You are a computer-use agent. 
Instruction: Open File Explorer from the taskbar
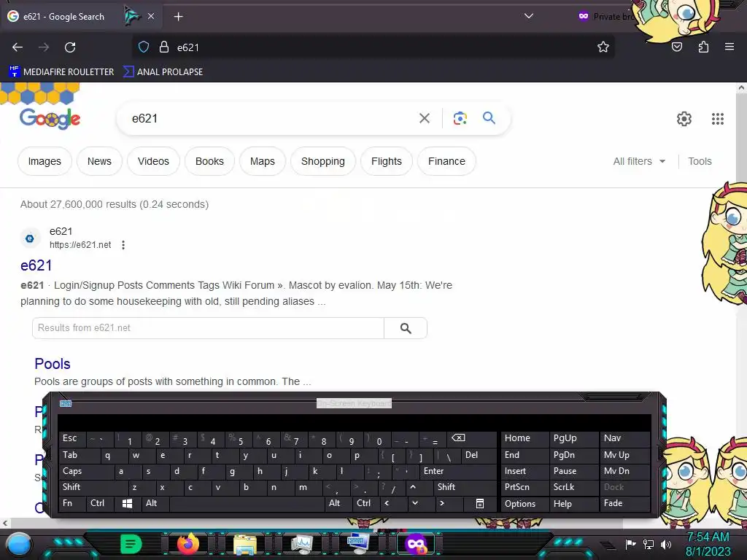coord(245,545)
